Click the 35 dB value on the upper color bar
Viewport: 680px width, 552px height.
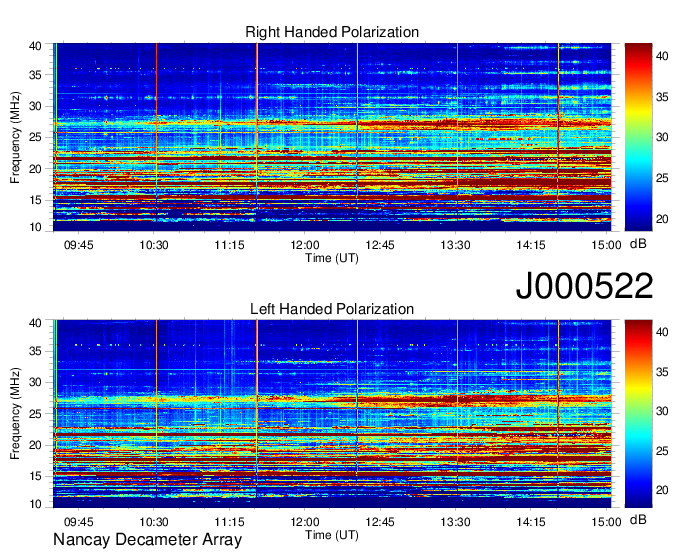point(662,97)
